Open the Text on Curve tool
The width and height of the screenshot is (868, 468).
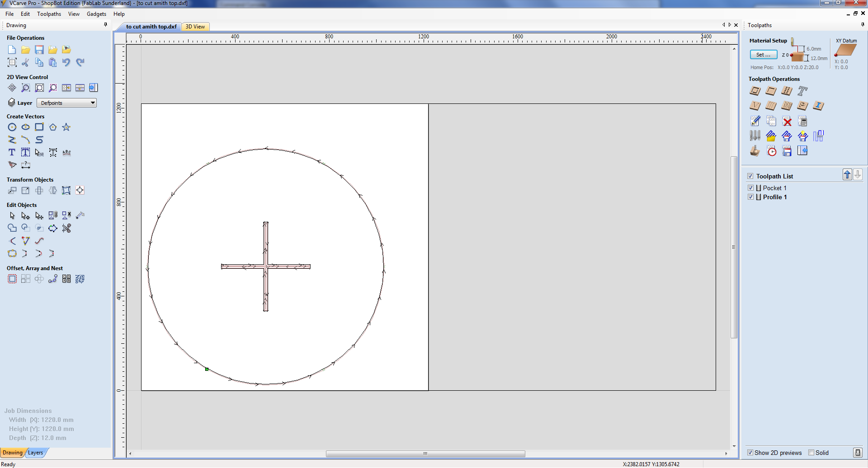[66, 152]
